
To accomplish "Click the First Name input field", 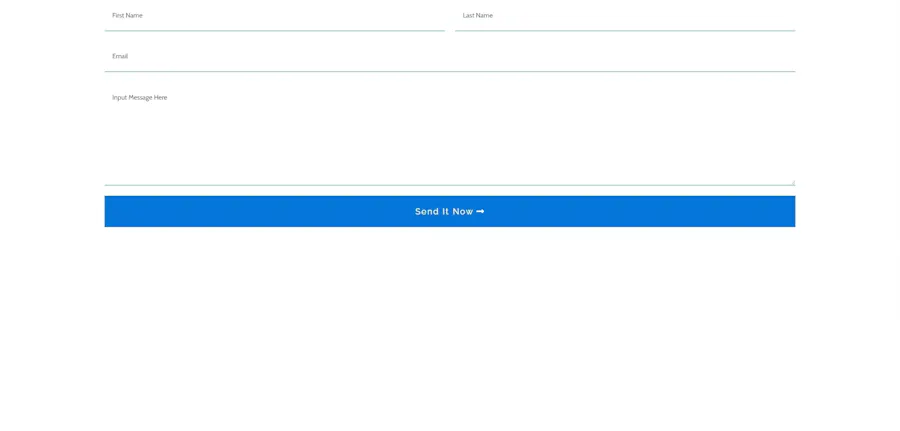I will click(274, 15).
